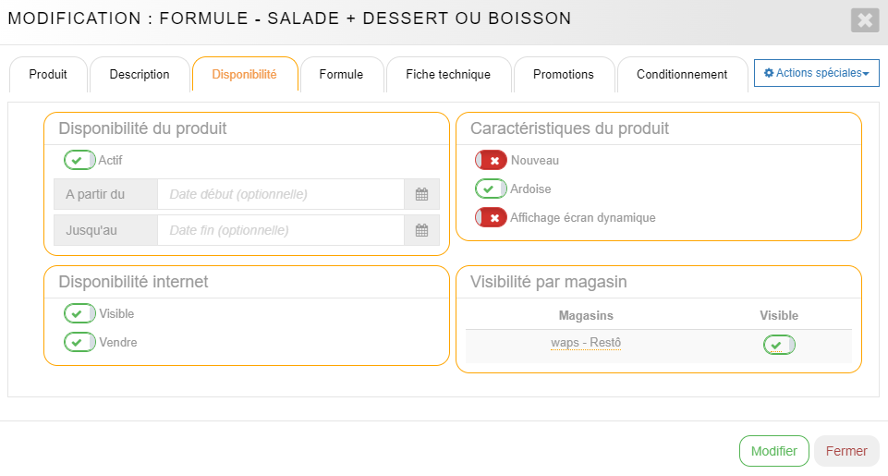Go to the Formule tab
The width and height of the screenshot is (888, 476).
341,75
